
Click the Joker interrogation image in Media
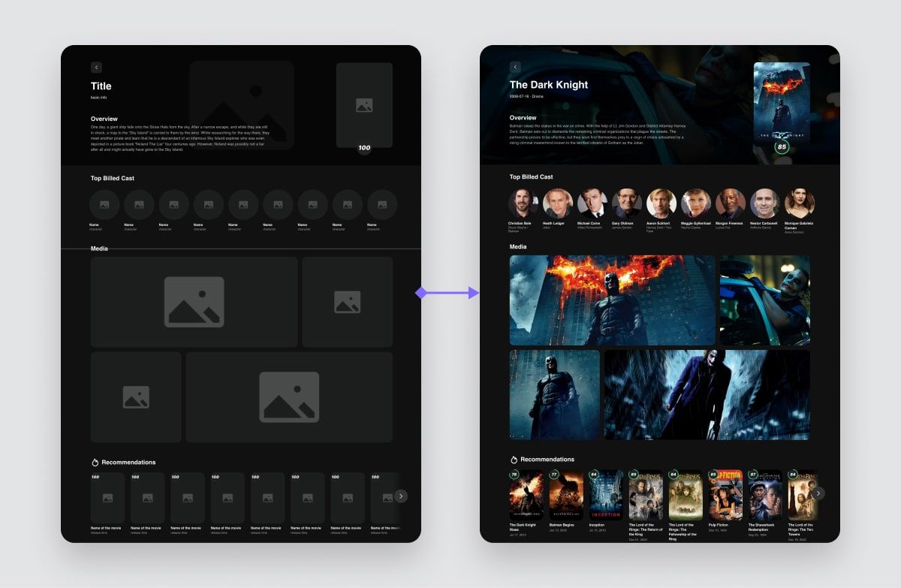[x=764, y=300]
